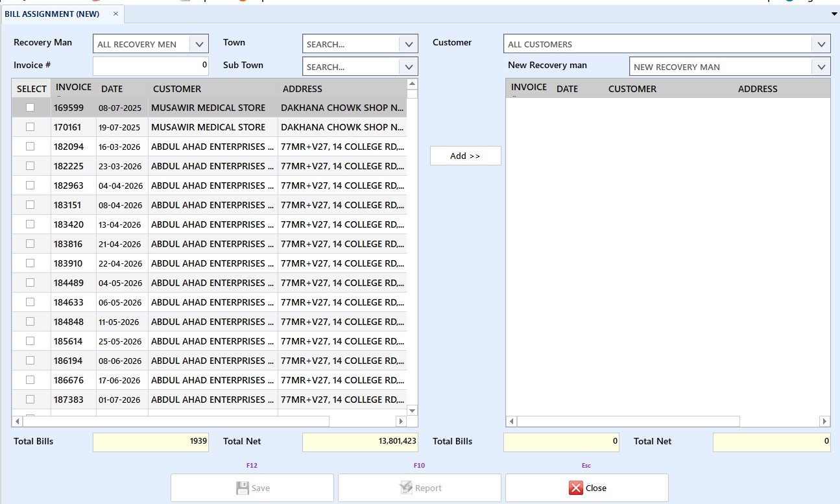Click right table CUSTOMER column header
Viewport: 840px width, 504px height.
coord(668,89)
